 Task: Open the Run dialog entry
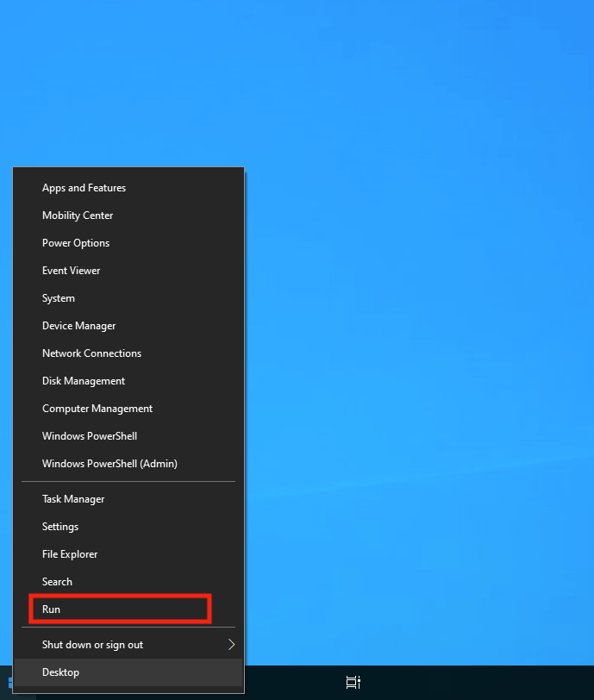click(128, 609)
